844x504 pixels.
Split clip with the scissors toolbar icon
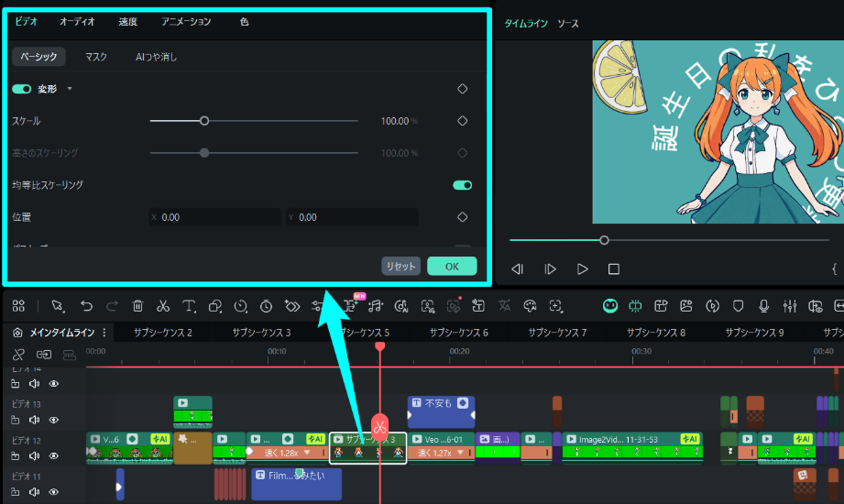163,306
